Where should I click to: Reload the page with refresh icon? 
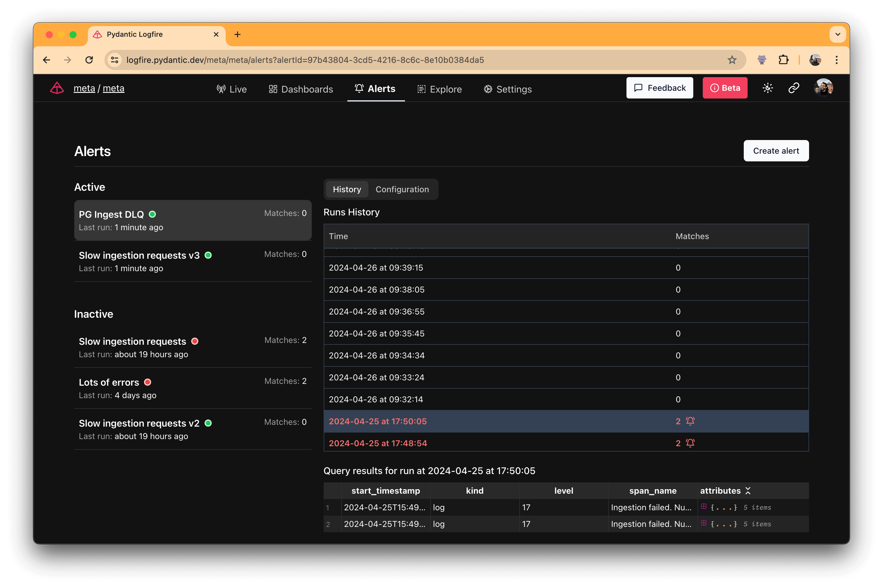89,60
